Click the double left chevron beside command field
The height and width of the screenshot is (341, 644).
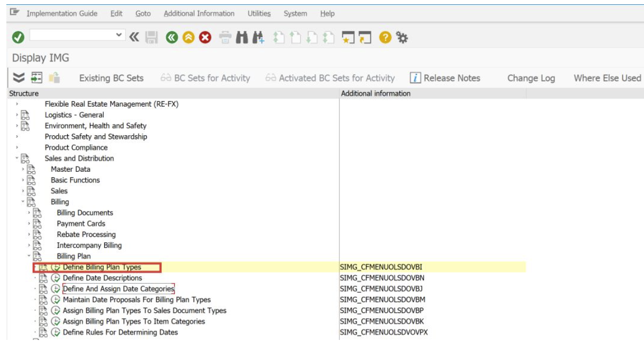click(134, 37)
